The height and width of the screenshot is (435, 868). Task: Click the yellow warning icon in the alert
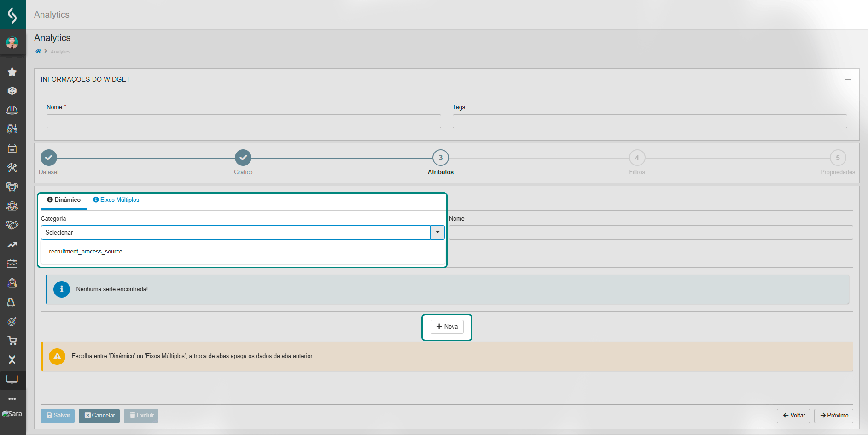(57, 356)
